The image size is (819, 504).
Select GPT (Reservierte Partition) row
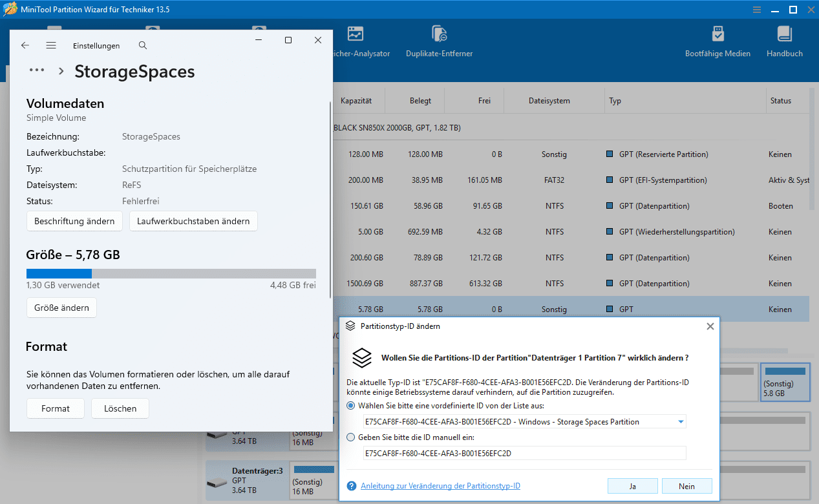[x=571, y=154]
